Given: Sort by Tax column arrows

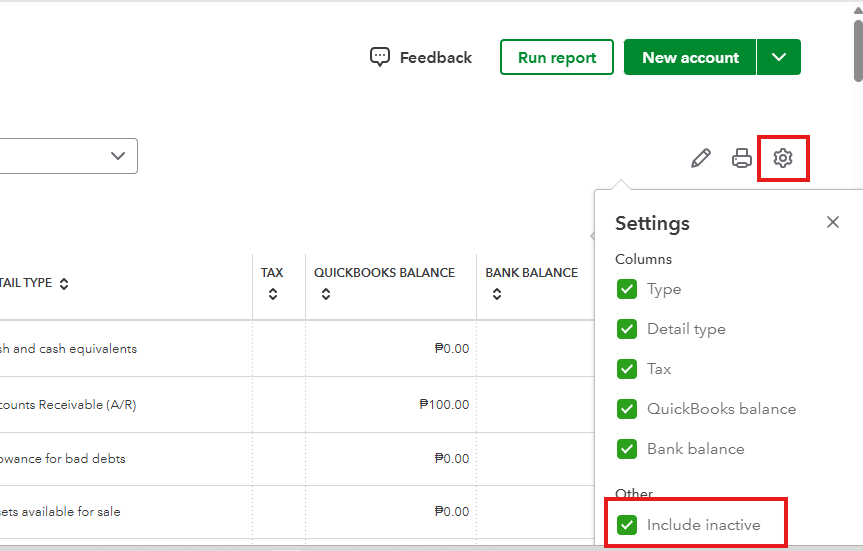Looking at the screenshot, I should pyautogui.click(x=273, y=295).
